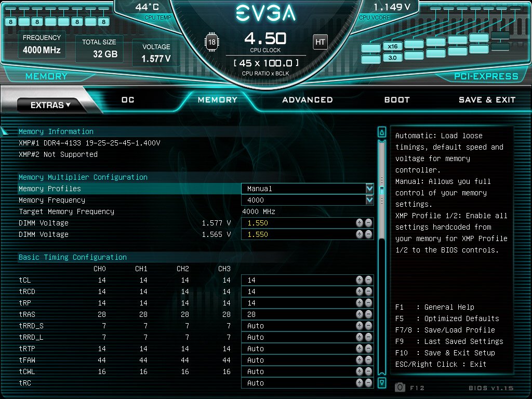This screenshot has height=399, width=532.
Task: Increase tRP value with plus button
Action: pos(360,303)
